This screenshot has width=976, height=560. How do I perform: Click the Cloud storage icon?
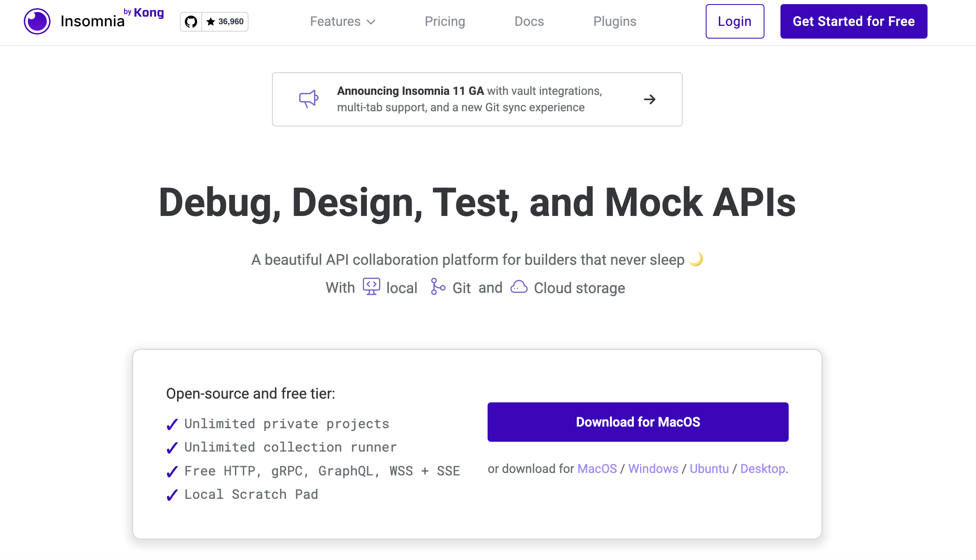pyautogui.click(x=519, y=287)
